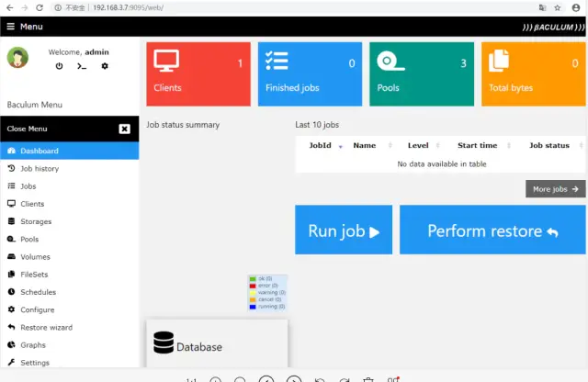Click the Volumes drive icon
The width and height of the screenshot is (588, 382).
pos(11,256)
